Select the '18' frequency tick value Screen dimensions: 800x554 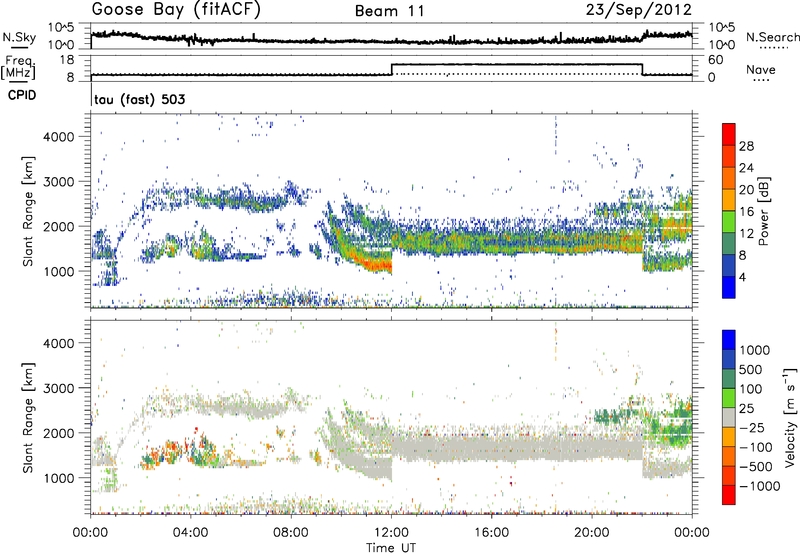pyautogui.click(x=67, y=60)
